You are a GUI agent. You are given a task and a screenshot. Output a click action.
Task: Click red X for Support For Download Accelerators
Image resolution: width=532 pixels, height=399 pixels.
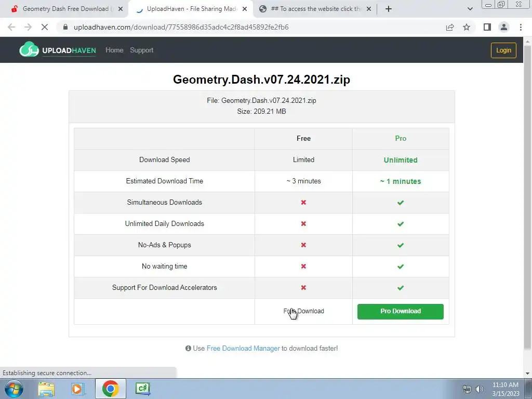point(303,287)
